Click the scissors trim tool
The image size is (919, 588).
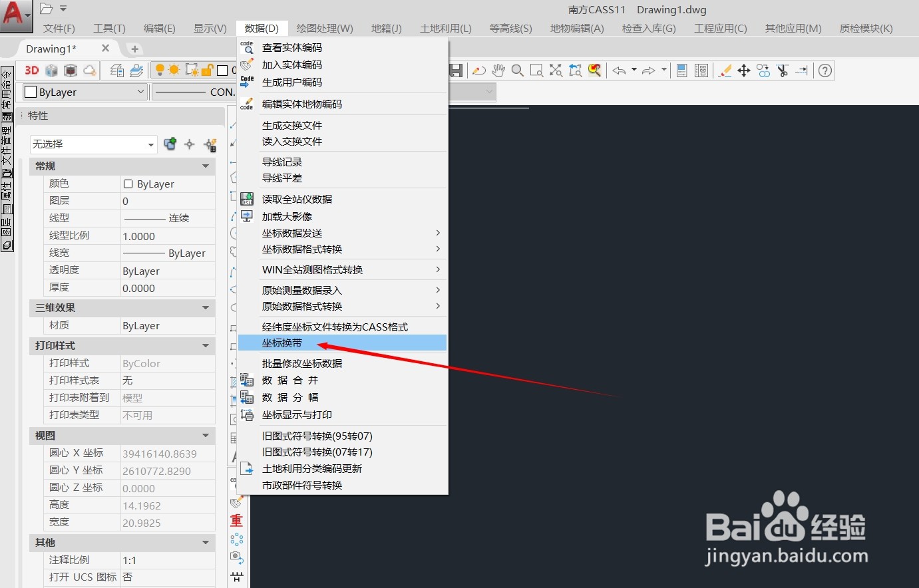(x=783, y=71)
